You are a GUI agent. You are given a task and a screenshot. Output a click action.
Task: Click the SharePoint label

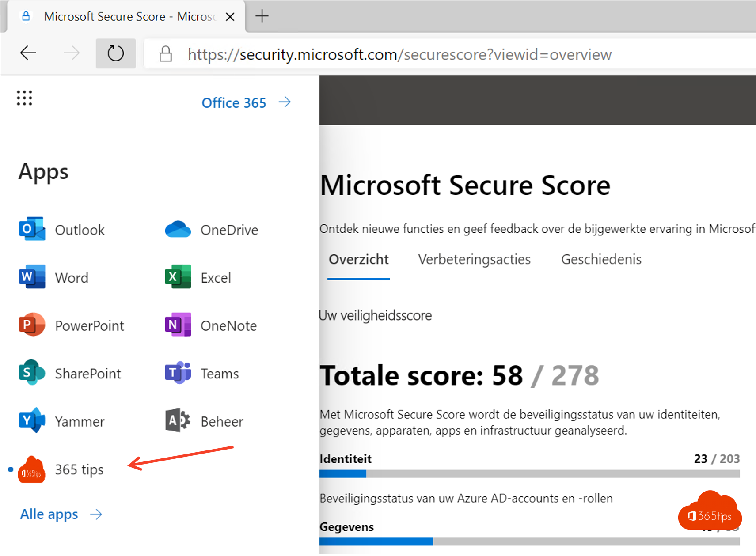click(x=87, y=374)
